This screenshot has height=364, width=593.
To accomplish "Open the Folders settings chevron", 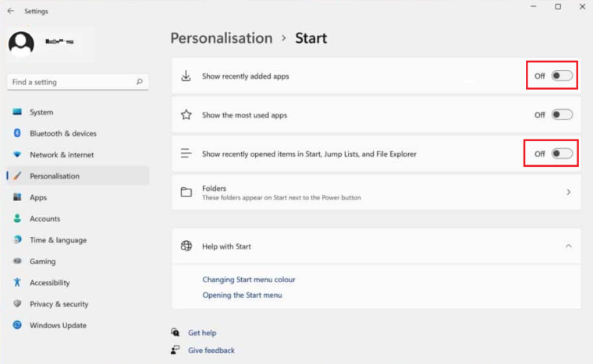I will tap(568, 192).
